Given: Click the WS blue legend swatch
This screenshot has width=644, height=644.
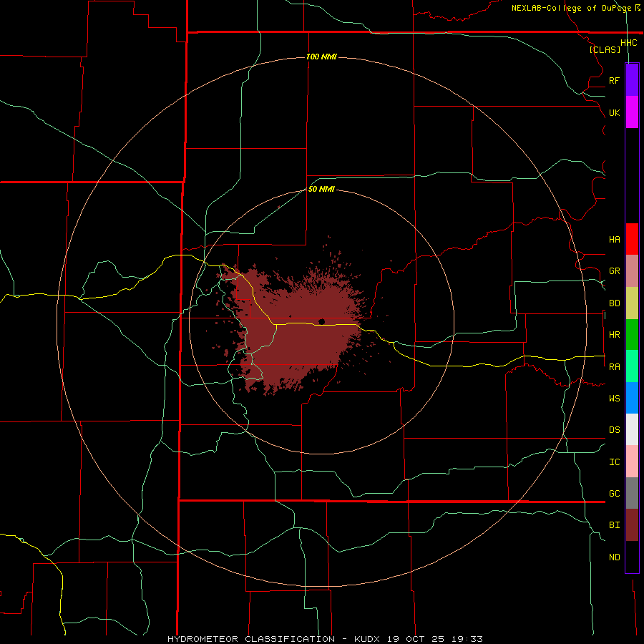Looking at the screenshot, I should pyautogui.click(x=632, y=398).
